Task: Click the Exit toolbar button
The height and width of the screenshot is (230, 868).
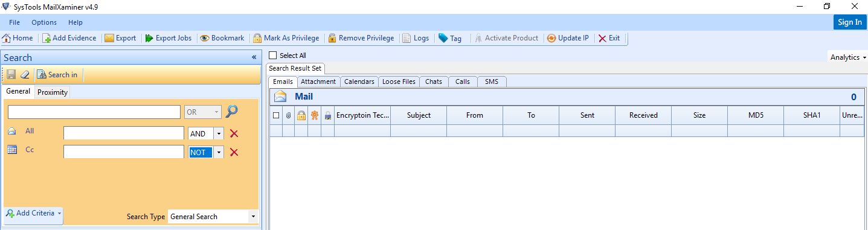Action: coord(609,38)
